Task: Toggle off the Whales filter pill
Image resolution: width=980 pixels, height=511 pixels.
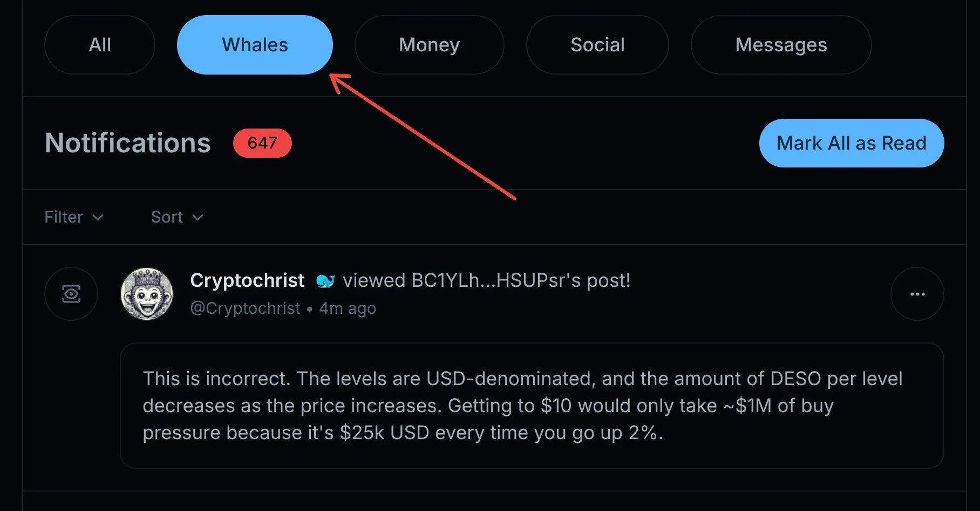Action: click(x=254, y=45)
